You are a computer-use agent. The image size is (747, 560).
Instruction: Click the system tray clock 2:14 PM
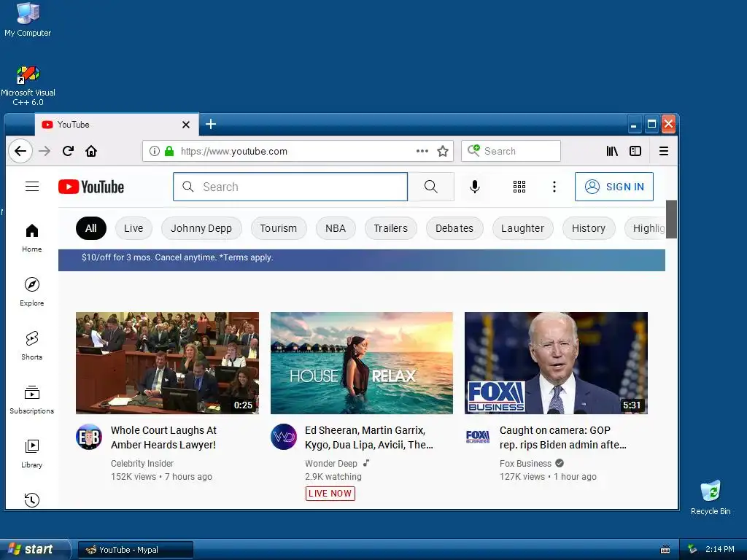(719, 549)
